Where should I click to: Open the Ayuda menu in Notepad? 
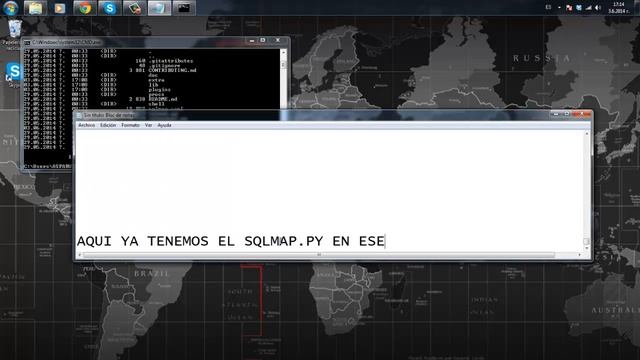[x=164, y=125]
